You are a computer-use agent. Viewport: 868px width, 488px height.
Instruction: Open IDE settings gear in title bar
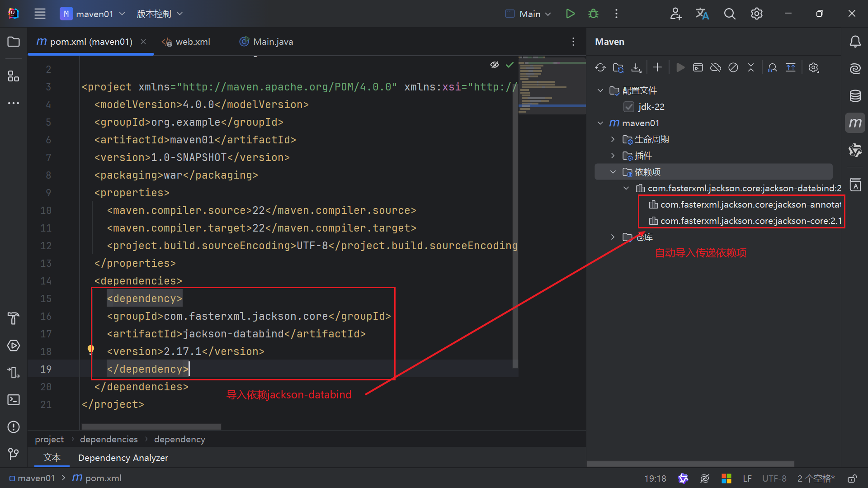pos(756,14)
